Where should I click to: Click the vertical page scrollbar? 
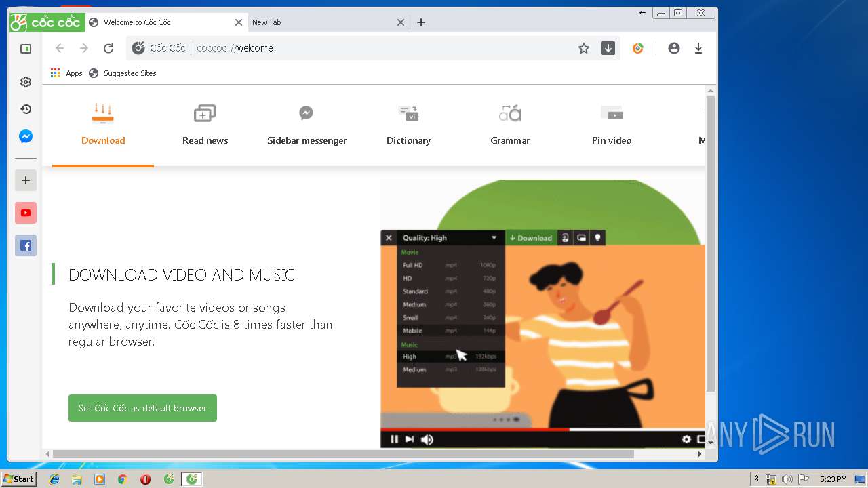[711, 243]
